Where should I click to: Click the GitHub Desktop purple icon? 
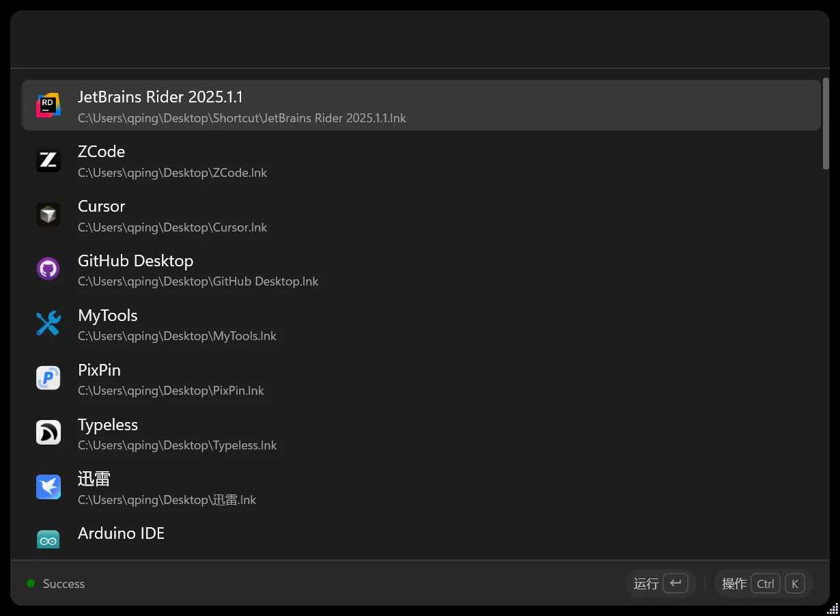coord(48,269)
